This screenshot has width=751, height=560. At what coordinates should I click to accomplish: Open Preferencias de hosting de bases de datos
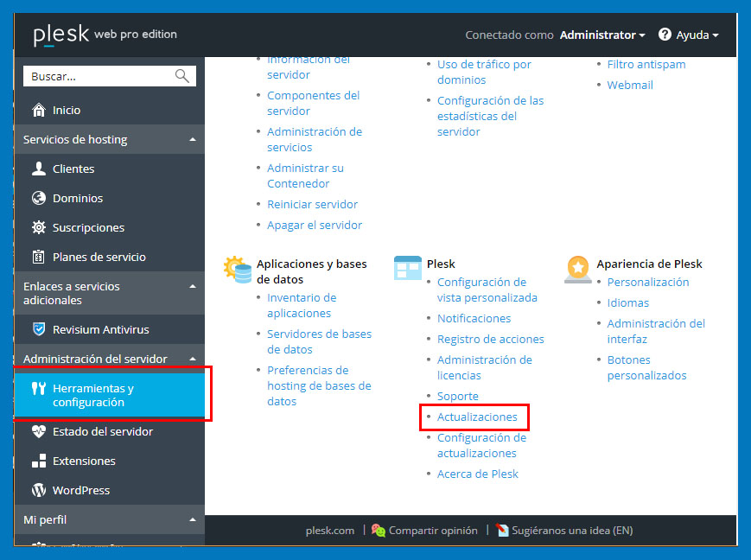pos(319,385)
